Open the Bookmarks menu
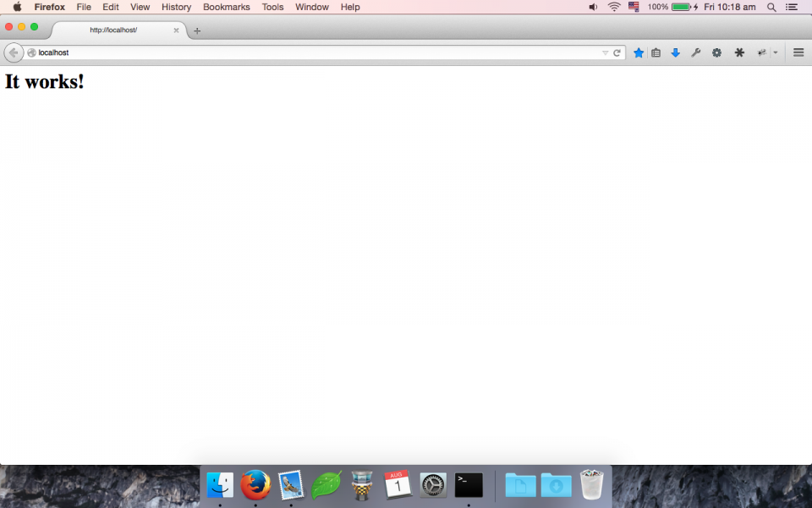Viewport: 812px width, 508px height. pyautogui.click(x=227, y=7)
